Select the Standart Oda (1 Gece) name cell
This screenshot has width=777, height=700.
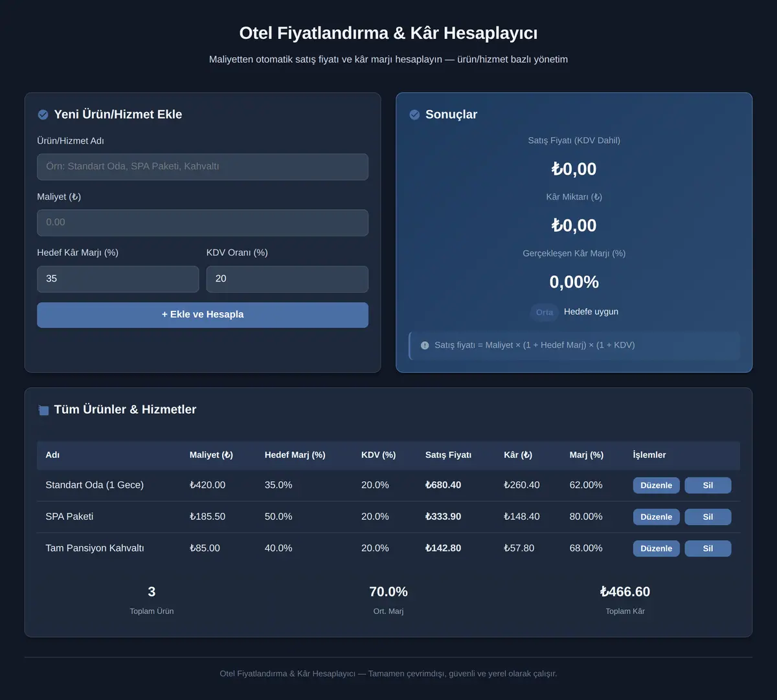coord(95,485)
